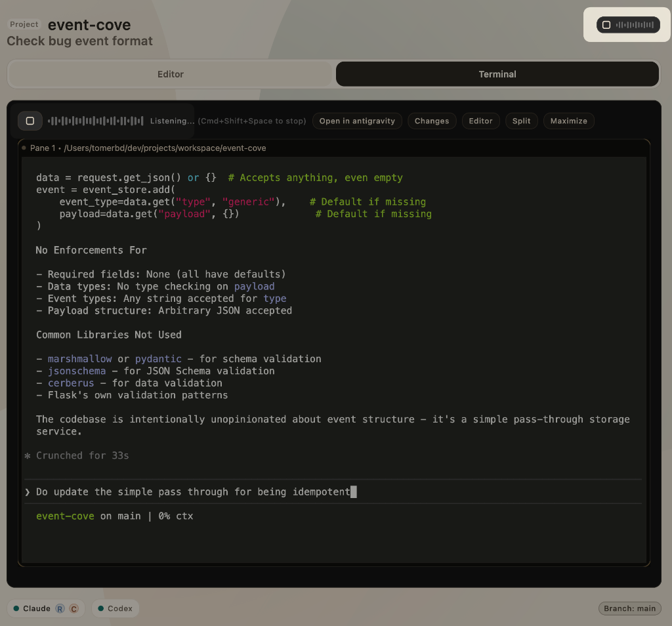Click the audio waveform in the terminal toolbar

click(96, 121)
